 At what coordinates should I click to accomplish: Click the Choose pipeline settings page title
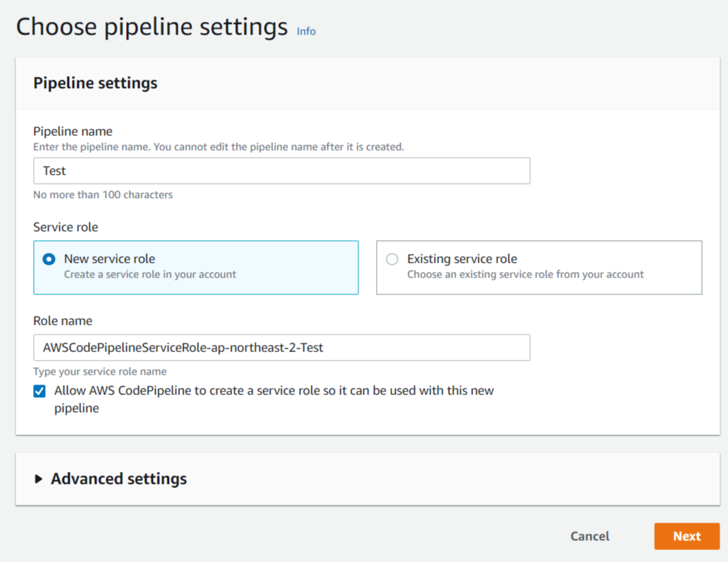[x=152, y=27]
